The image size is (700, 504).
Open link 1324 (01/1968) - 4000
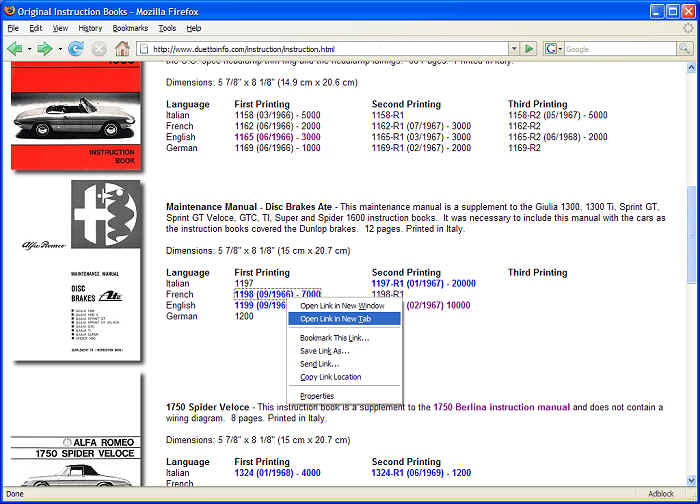pos(277,473)
